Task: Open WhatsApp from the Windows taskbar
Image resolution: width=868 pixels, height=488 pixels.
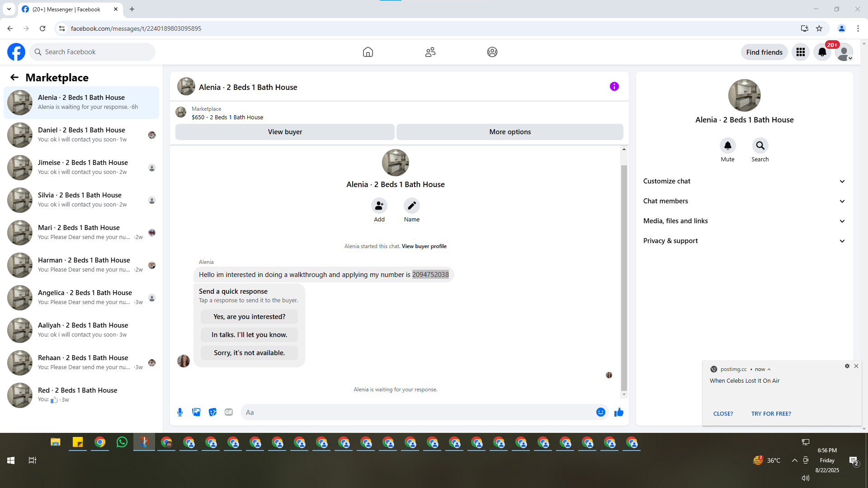Action: click(x=122, y=442)
